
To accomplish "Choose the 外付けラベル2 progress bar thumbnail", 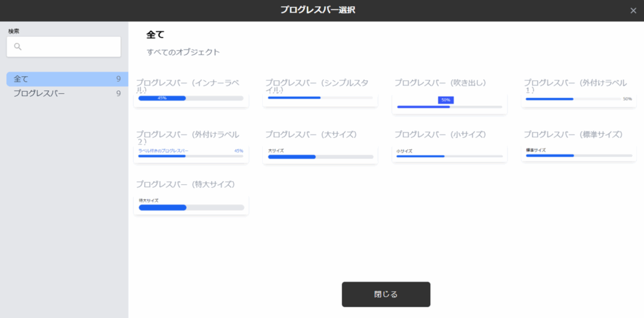I will [191, 154].
